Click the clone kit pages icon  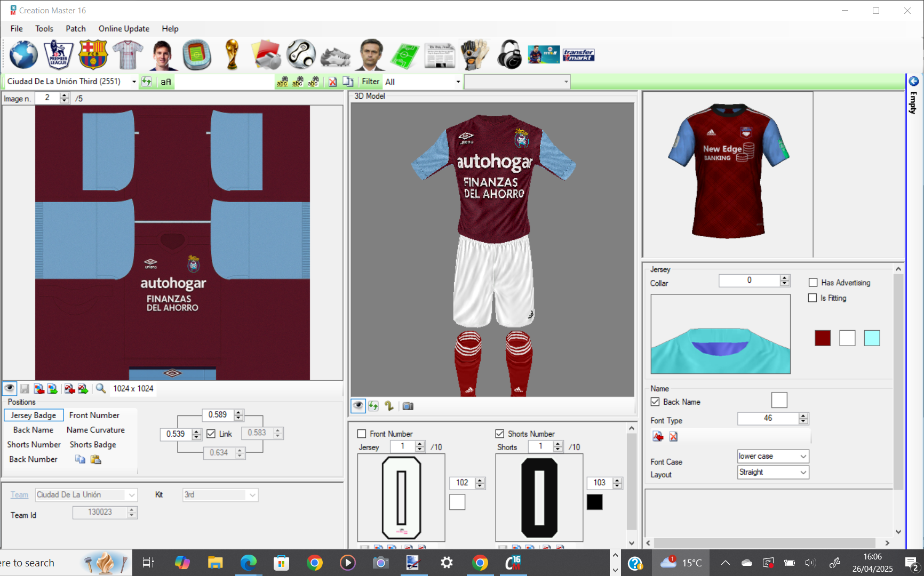coord(348,82)
